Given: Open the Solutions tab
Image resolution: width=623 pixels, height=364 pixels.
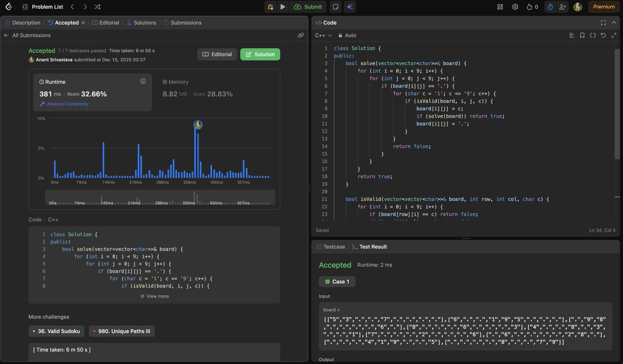Looking at the screenshot, I should point(141,23).
